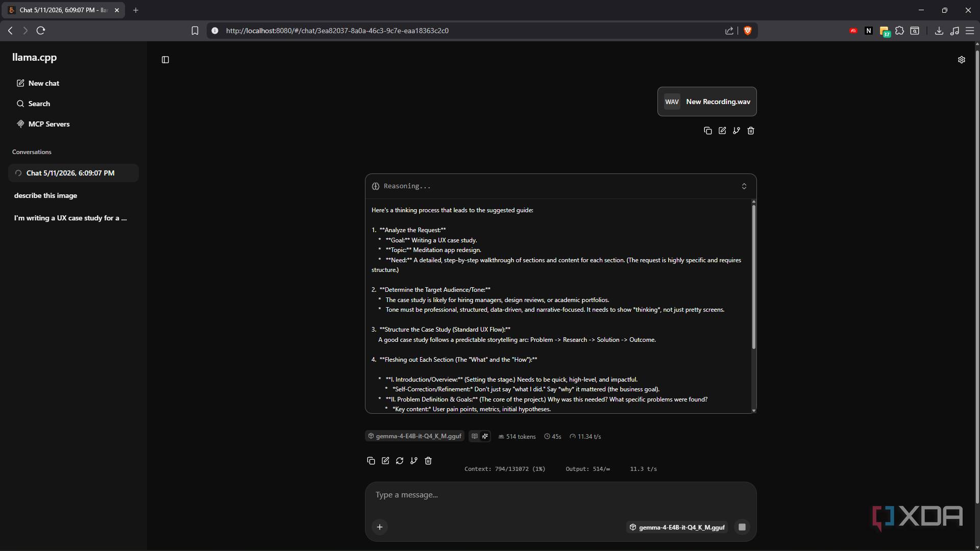Switch to reading view statistics toggle
980x551 pixels.
pyautogui.click(x=475, y=436)
